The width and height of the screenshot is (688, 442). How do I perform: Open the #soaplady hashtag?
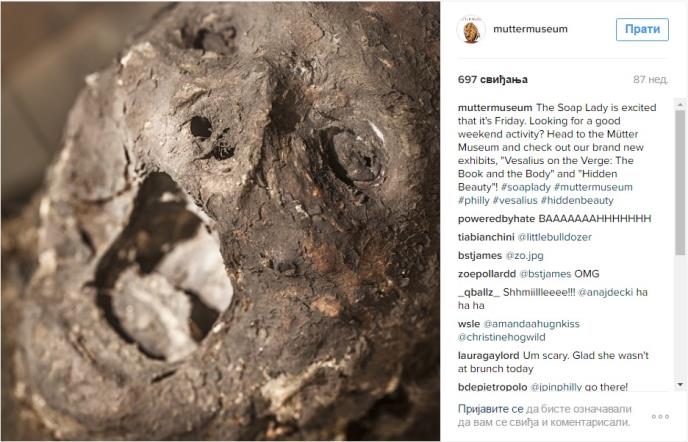click(x=526, y=187)
